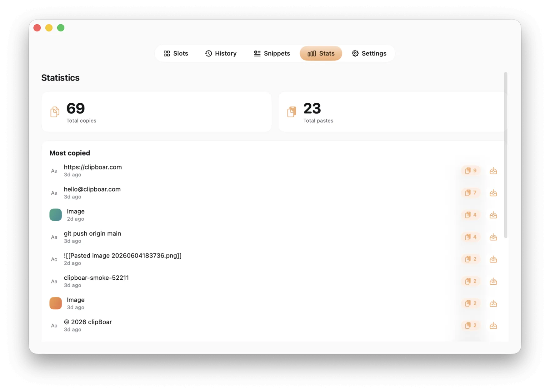Click the Aa icon beside © 2026 clipBoar

pyautogui.click(x=54, y=326)
